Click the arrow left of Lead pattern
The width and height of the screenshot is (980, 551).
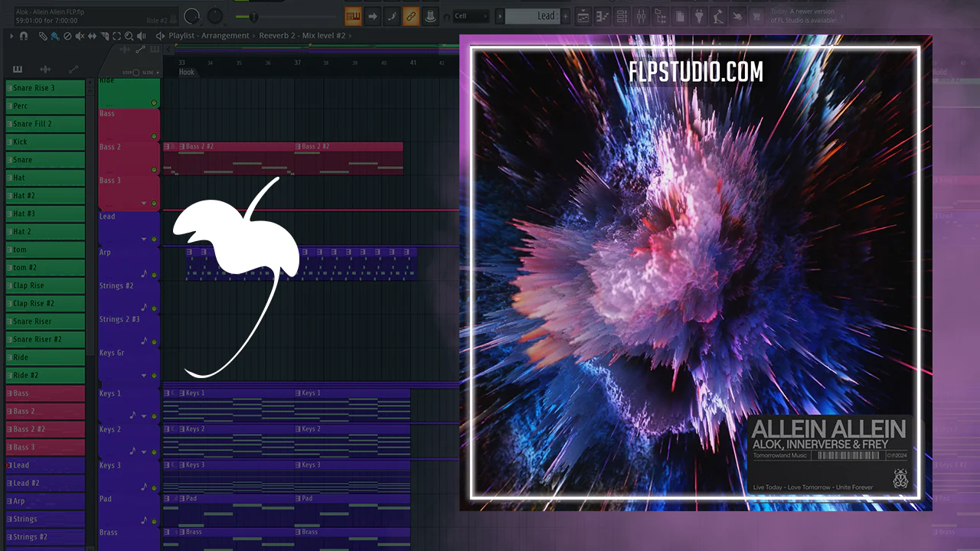pos(500,15)
